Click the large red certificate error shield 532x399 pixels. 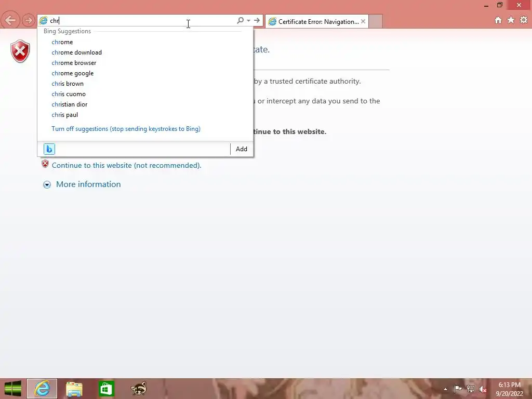tap(20, 51)
